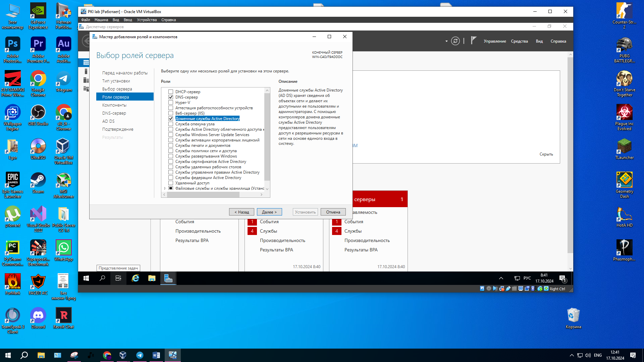
Task: Check Службы сертификатов Active Directory role
Action: point(171,162)
